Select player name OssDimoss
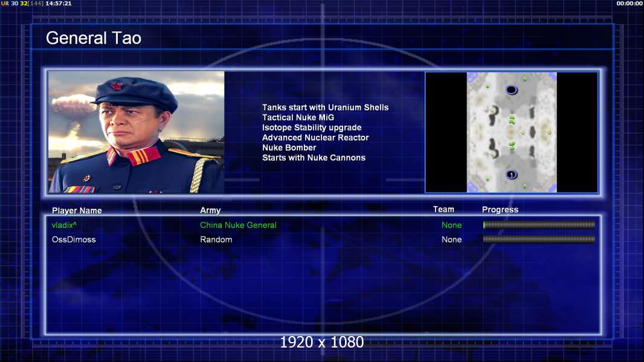 click(74, 240)
